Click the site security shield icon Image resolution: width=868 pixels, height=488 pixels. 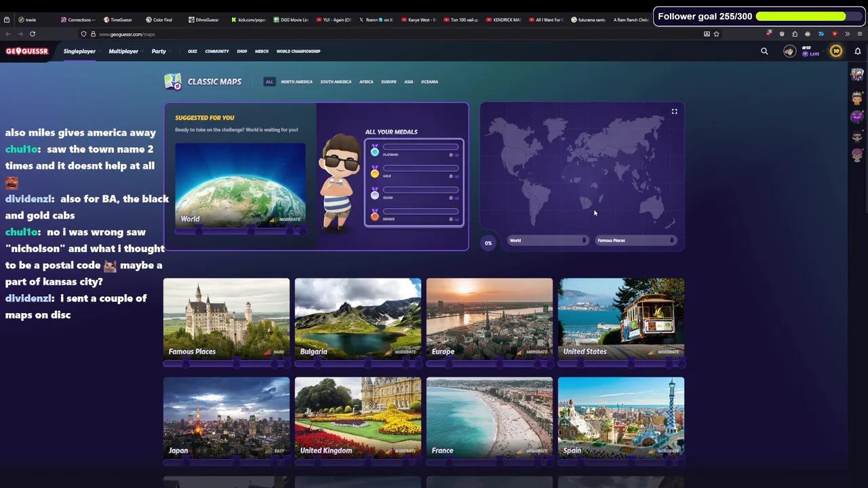[x=83, y=34]
